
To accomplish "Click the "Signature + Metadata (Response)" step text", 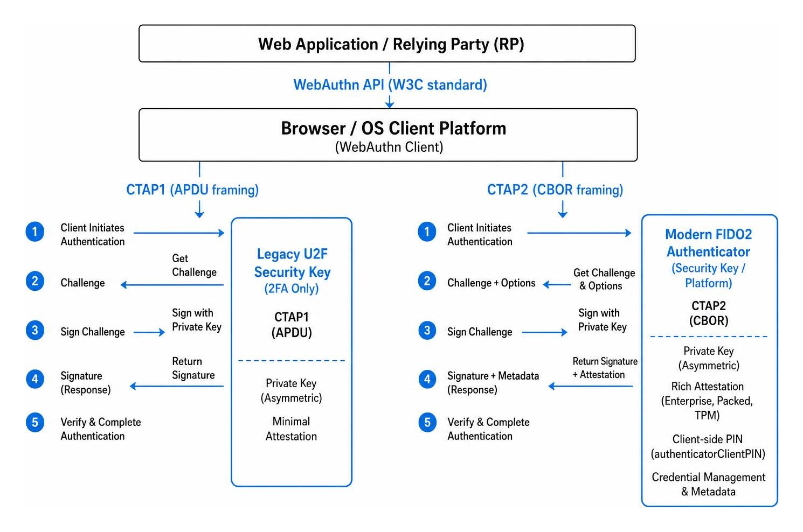I will click(493, 382).
